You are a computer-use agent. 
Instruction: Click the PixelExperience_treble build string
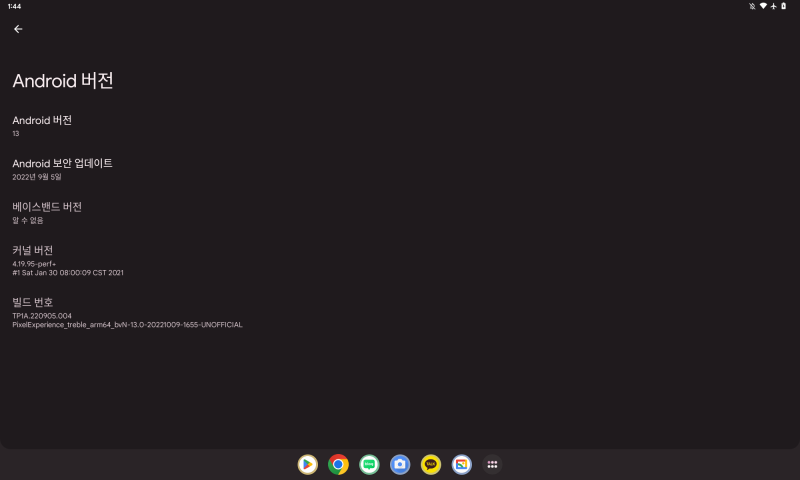[128, 324]
